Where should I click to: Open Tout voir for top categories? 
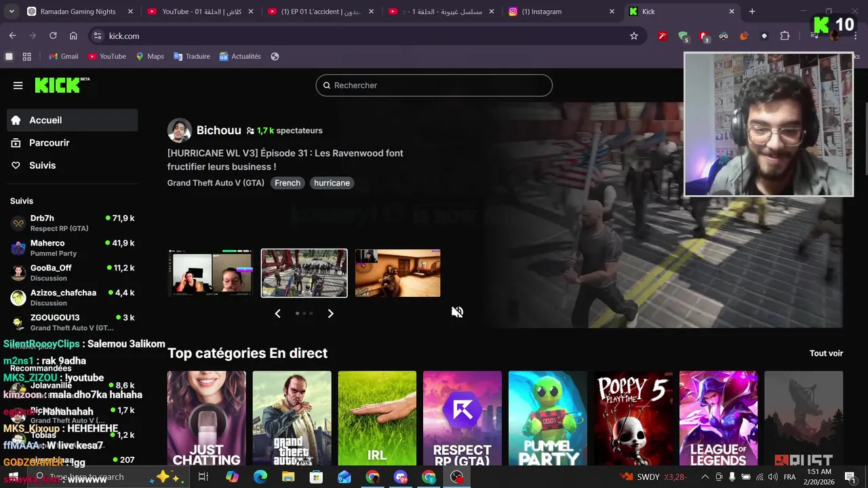pos(826,353)
